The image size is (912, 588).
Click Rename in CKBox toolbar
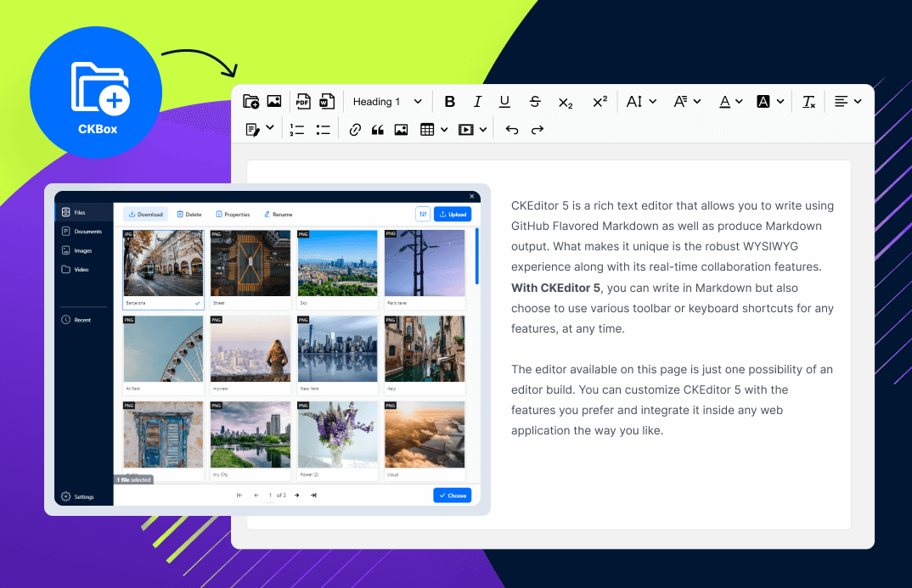pos(278,215)
